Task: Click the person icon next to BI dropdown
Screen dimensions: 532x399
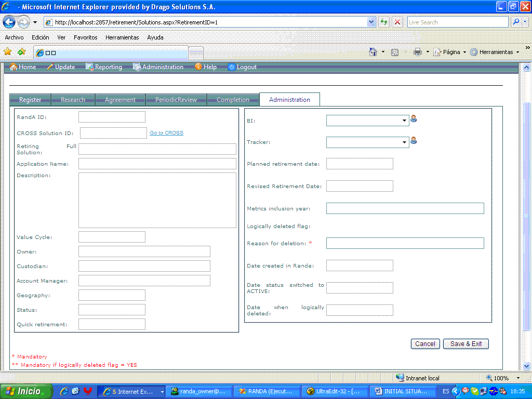Action: click(414, 119)
